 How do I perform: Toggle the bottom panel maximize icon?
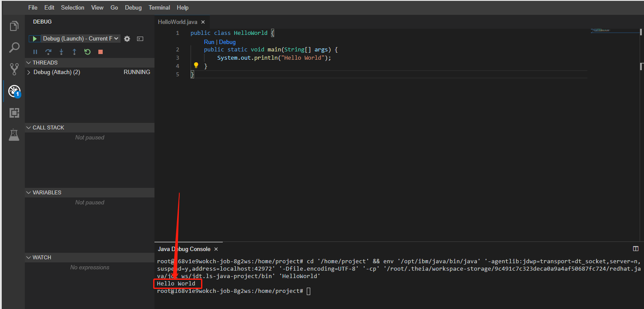(x=636, y=249)
